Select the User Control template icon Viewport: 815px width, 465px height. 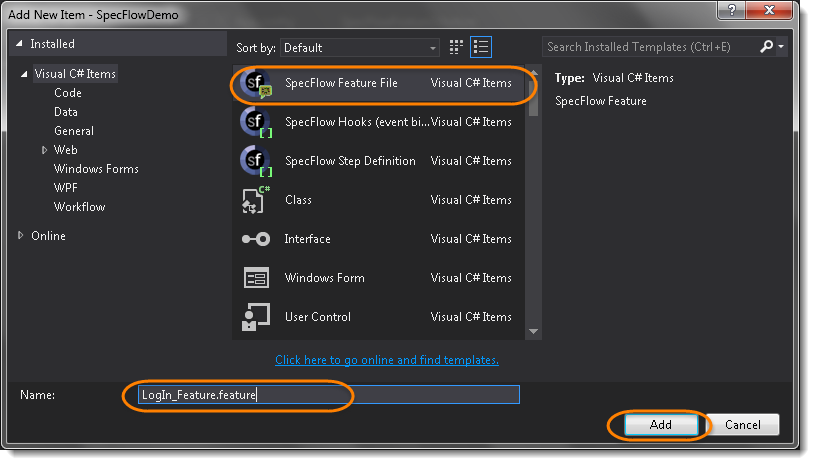(256, 317)
